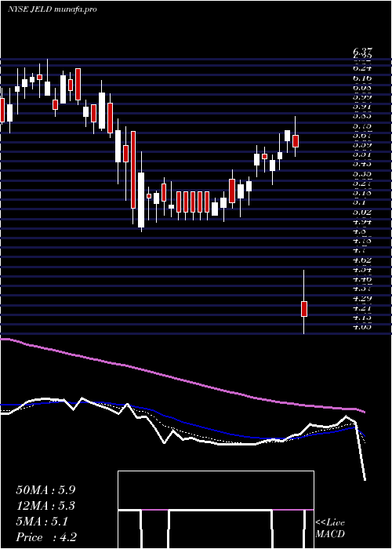The image size is (392, 549).
Task: Click the 5.51 price axis label
Action: 362,155
